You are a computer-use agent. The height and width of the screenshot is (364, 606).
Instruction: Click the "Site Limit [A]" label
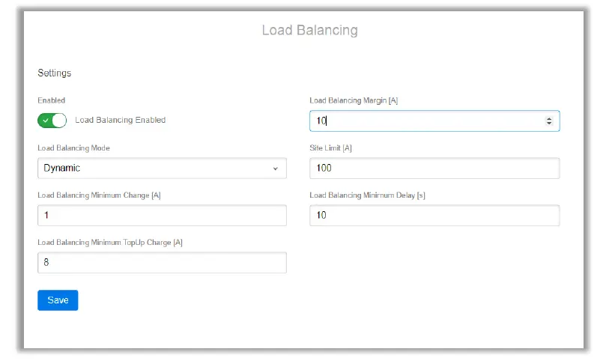click(x=330, y=148)
